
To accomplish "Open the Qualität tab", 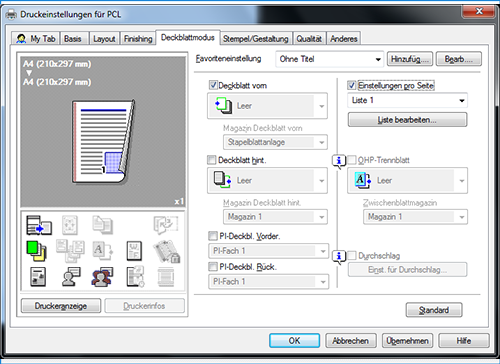I will tap(309, 39).
